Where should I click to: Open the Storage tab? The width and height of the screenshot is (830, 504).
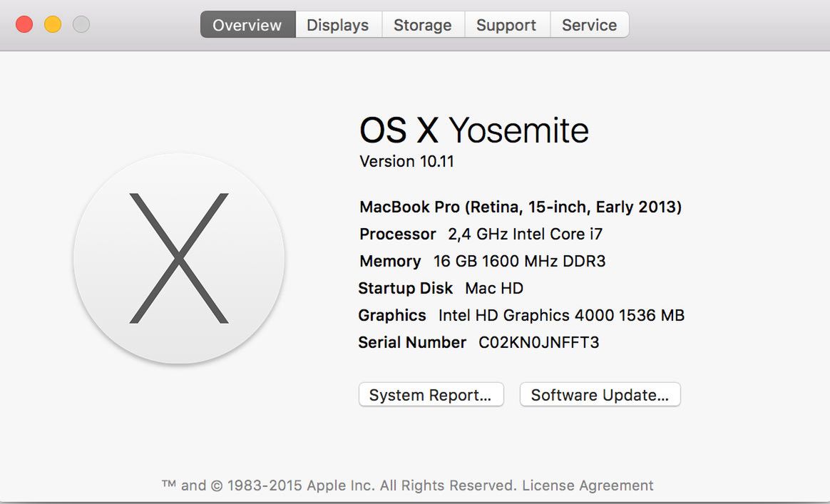(423, 25)
